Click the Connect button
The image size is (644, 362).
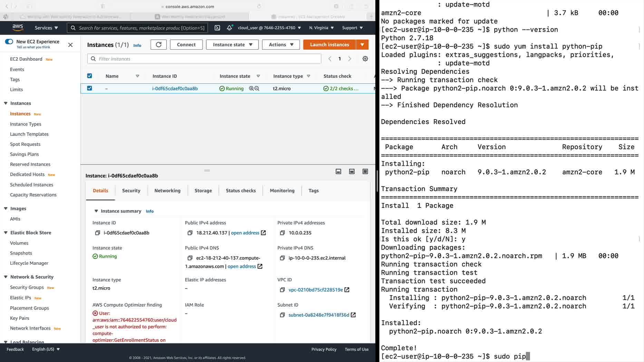(186, 44)
